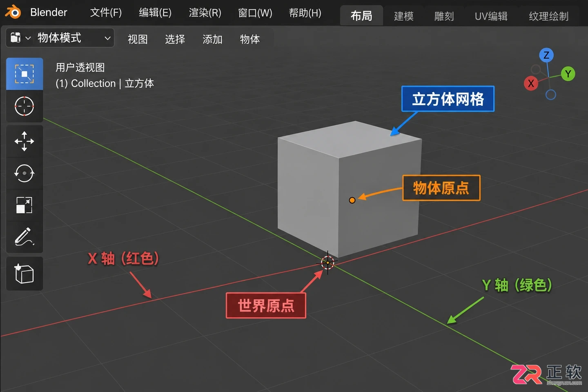Click the red X axis gizmo
This screenshot has height=392, width=588.
(531, 83)
